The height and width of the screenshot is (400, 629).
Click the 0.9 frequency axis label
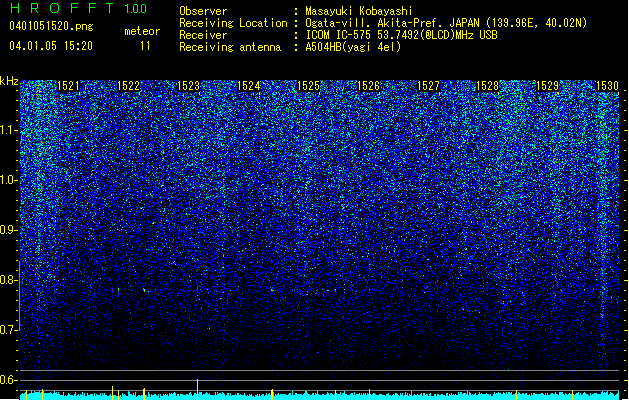(x=9, y=230)
